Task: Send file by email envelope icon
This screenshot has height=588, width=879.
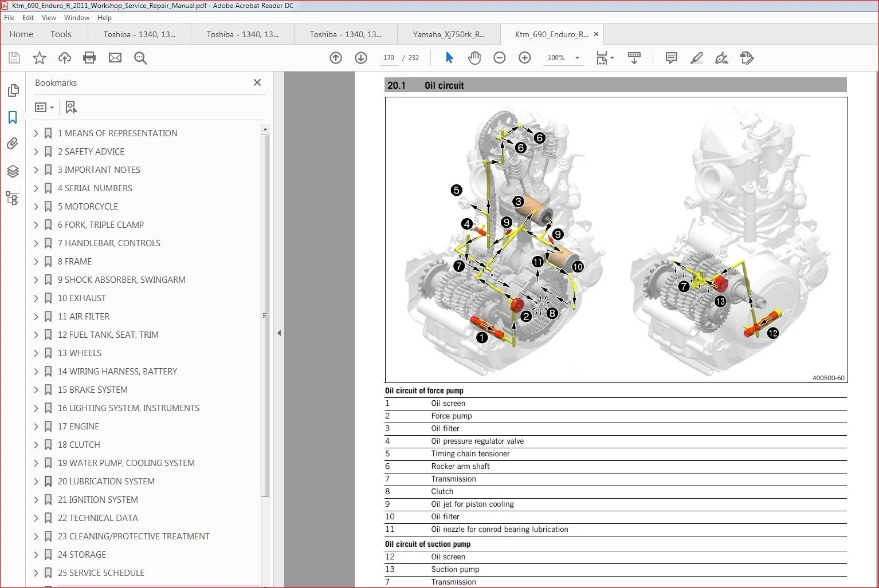Action: click(115, 58)
